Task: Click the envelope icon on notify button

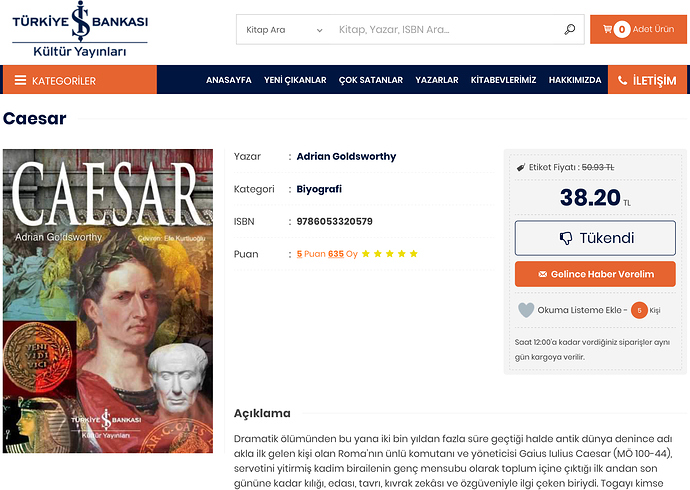Action: [543, 274]
